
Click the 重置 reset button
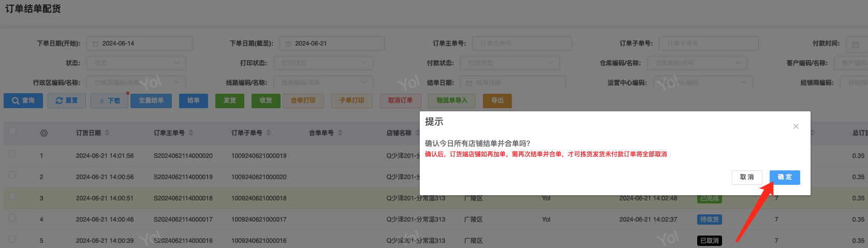pyautogui.click(x=67, y=101)
